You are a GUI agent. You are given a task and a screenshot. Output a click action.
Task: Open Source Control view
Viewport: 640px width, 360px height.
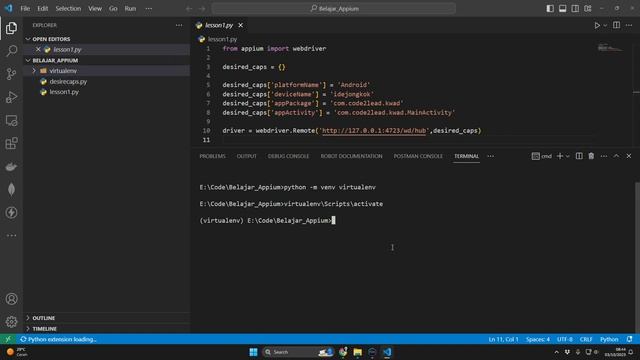11,74
